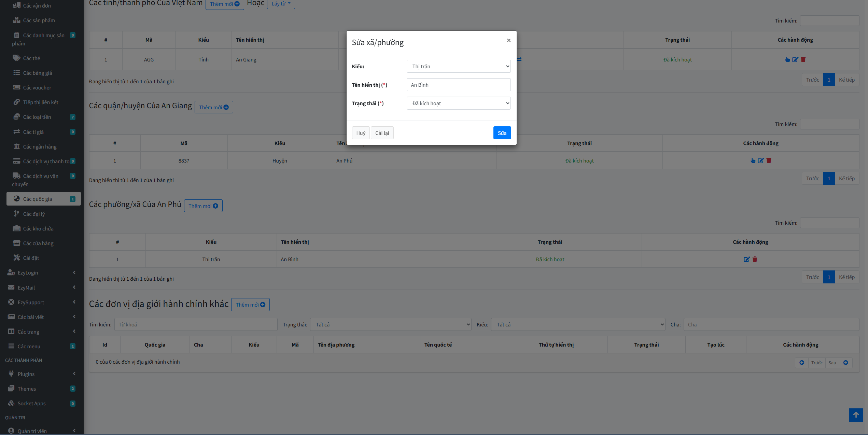Click the edit pencil icon in An Phú row

[761, 160]
